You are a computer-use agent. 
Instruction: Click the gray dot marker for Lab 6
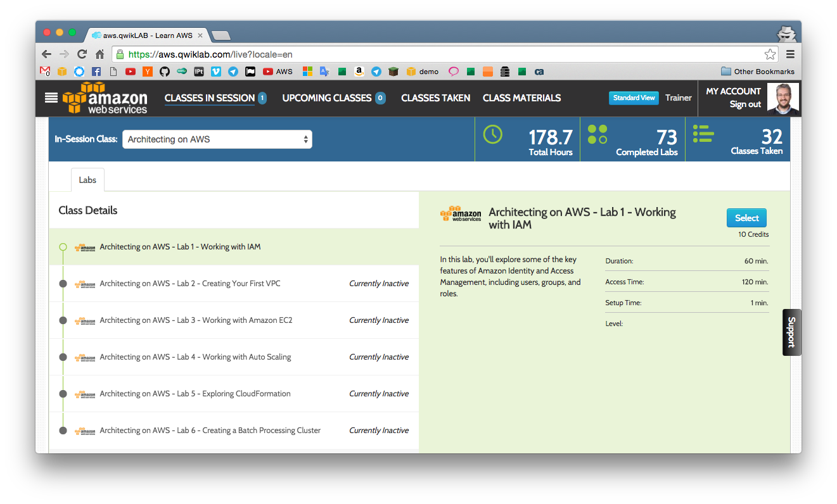pyautogui.click(x=63, y=431)
